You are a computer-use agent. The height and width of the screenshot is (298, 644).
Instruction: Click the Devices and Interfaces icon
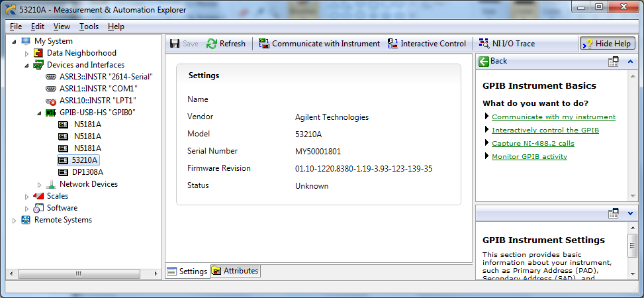click(38, 65)
